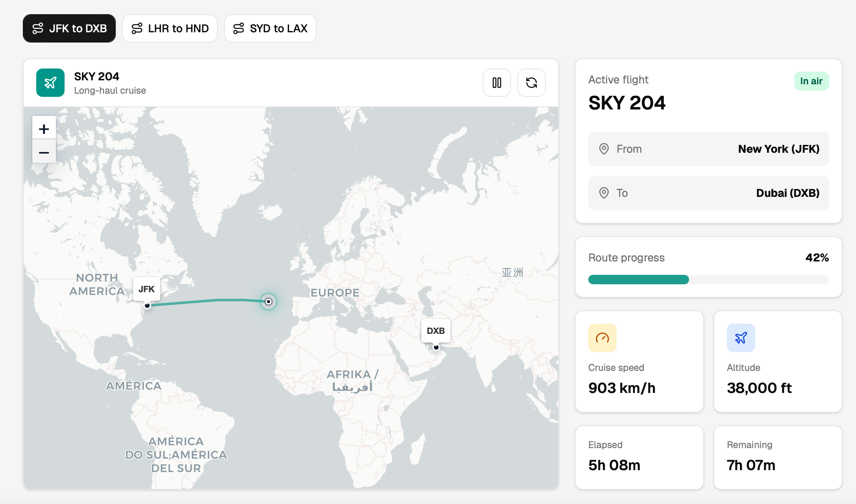Click the location pin icon beside To
This screenshot has width=856, height=504.
(604, 193)
